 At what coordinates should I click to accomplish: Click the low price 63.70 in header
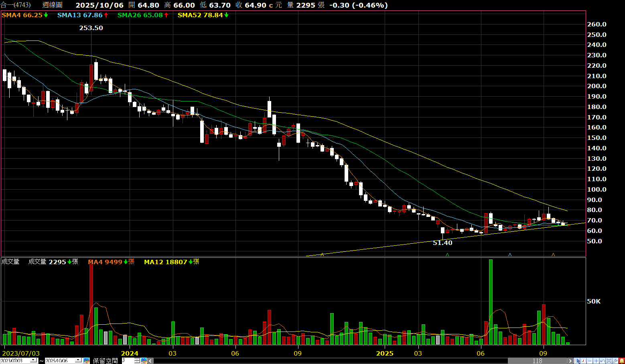pyautogui.click(x=220, y=5)
